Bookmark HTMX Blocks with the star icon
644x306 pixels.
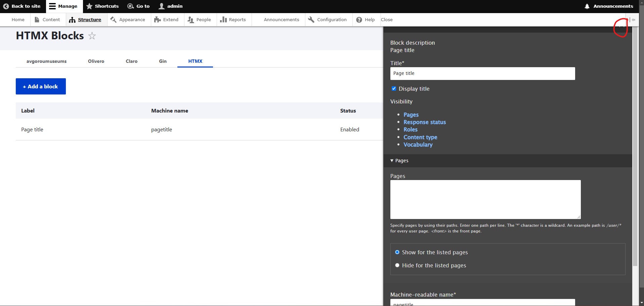click(91, 36)
